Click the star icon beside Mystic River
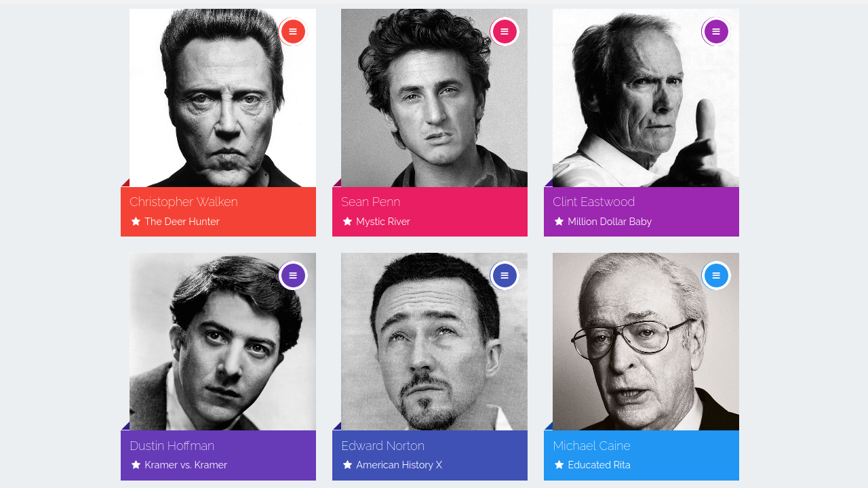The width and height of the screenshot is (868, 488). click(x=347, y=222)
